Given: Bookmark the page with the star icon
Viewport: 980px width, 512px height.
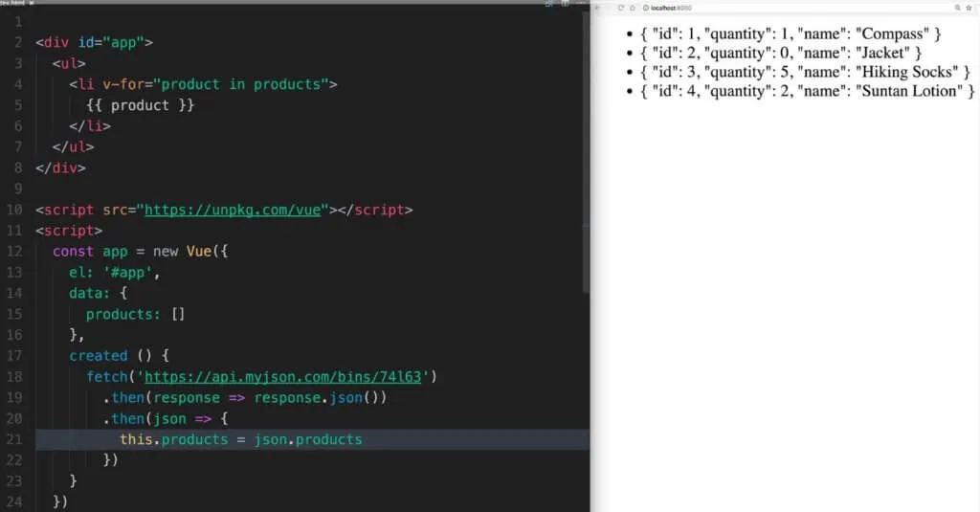Looking at the screenshot, I should pos(969,8).
